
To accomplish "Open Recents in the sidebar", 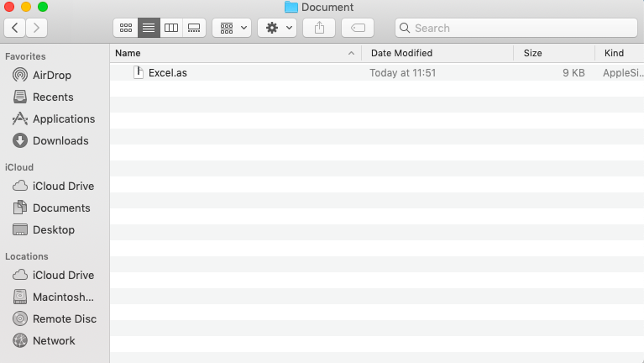I will (53, 97).
